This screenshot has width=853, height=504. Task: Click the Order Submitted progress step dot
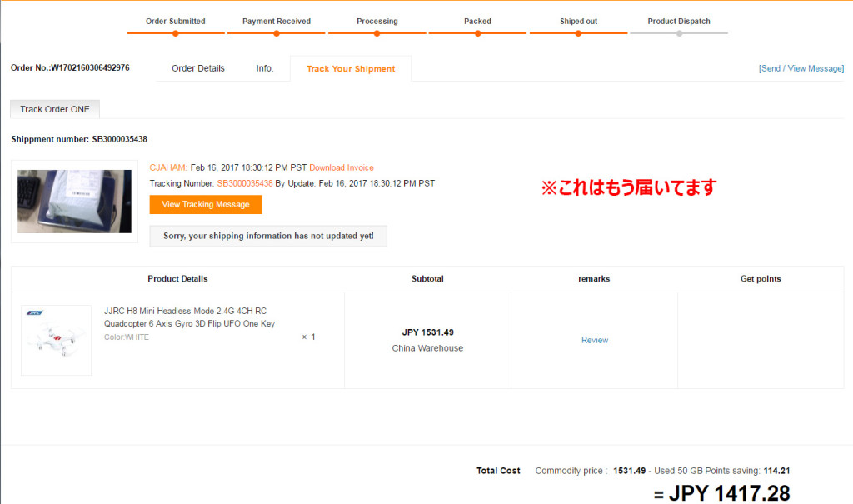coord(175,33)
